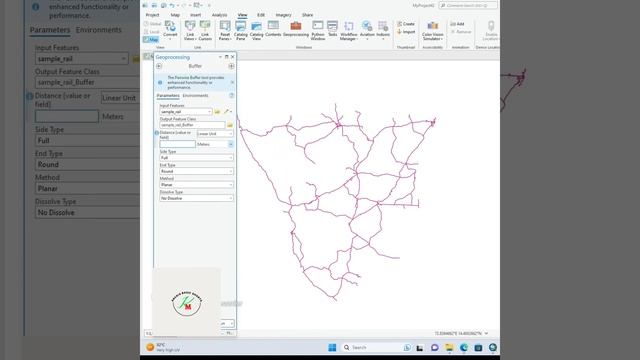Open the Windows Start menu
This screenshot has height=360, width=640.
pyautogui.click(x=332, y=347)
